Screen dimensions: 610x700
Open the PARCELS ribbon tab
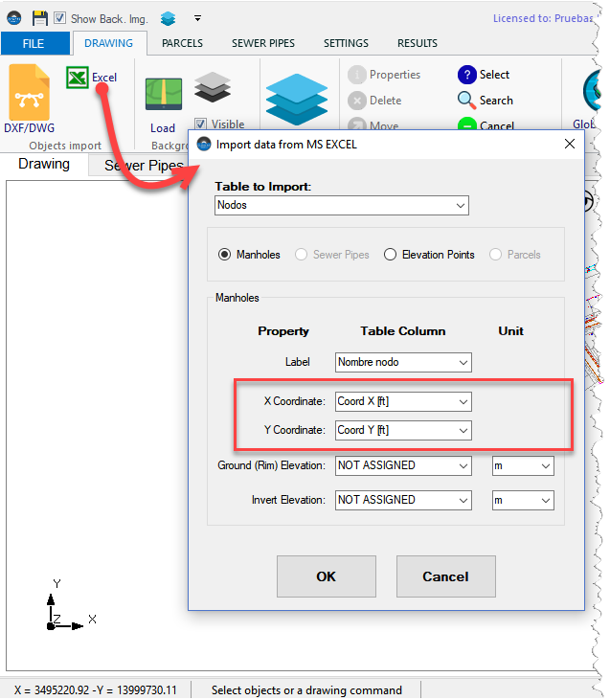pos(182,43)
